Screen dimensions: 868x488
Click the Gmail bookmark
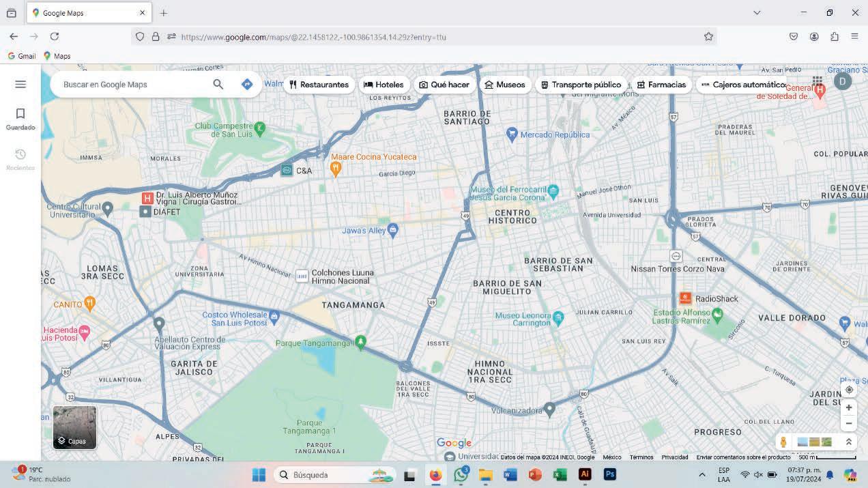click(x=21, y=56)
